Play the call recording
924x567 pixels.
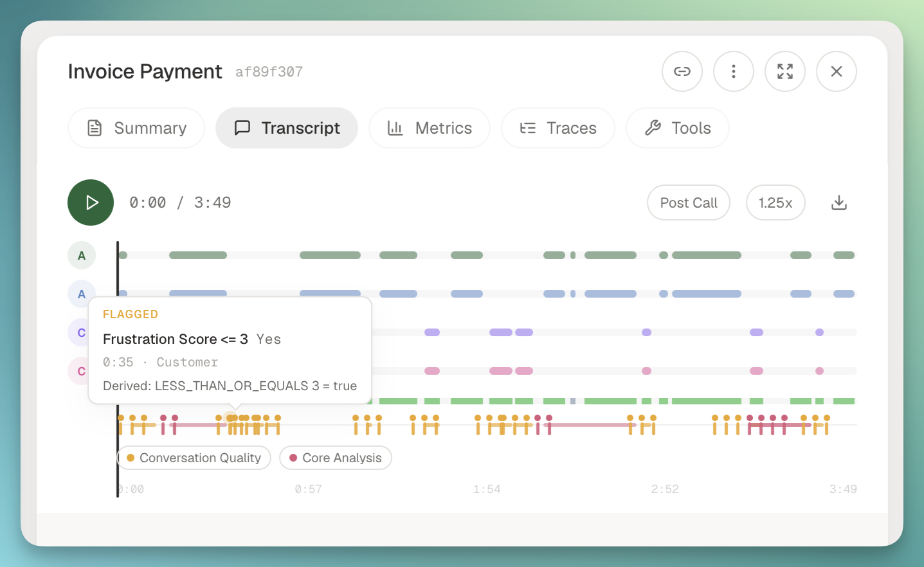pos(91,203)
